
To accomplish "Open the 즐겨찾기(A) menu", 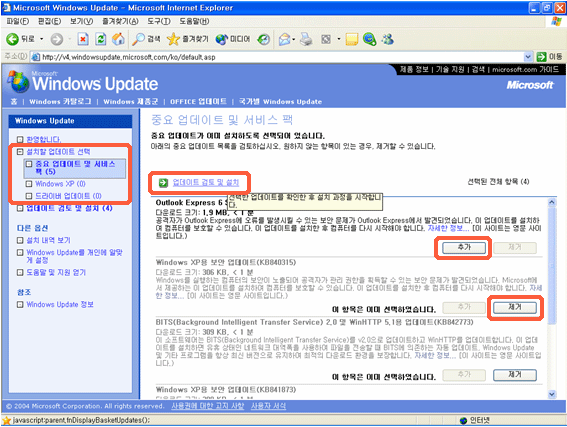I will 120,21.
